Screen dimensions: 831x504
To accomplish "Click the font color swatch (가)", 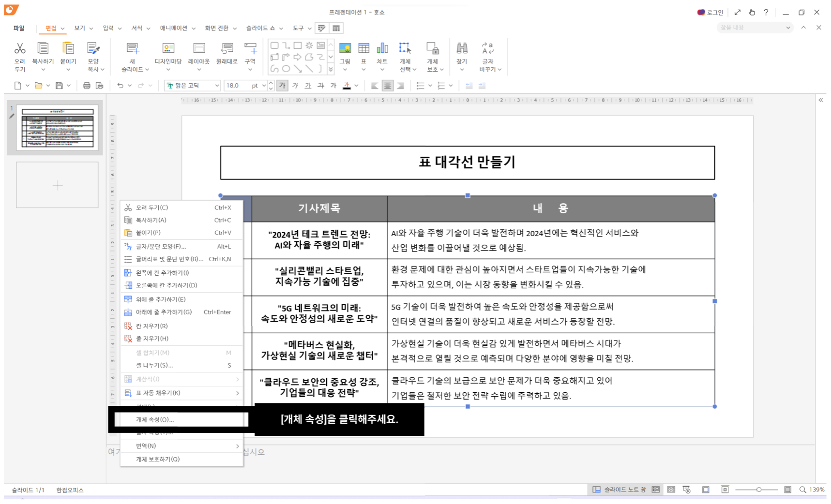I will [347, 86].
